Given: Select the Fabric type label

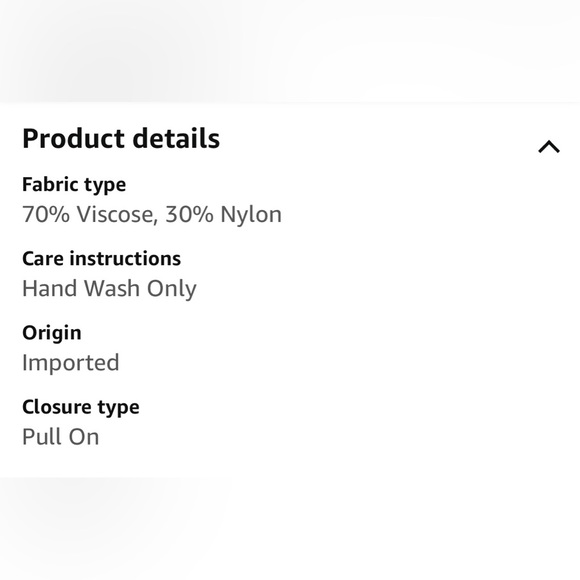Looking at the screenshot, I should coord(74,185).
